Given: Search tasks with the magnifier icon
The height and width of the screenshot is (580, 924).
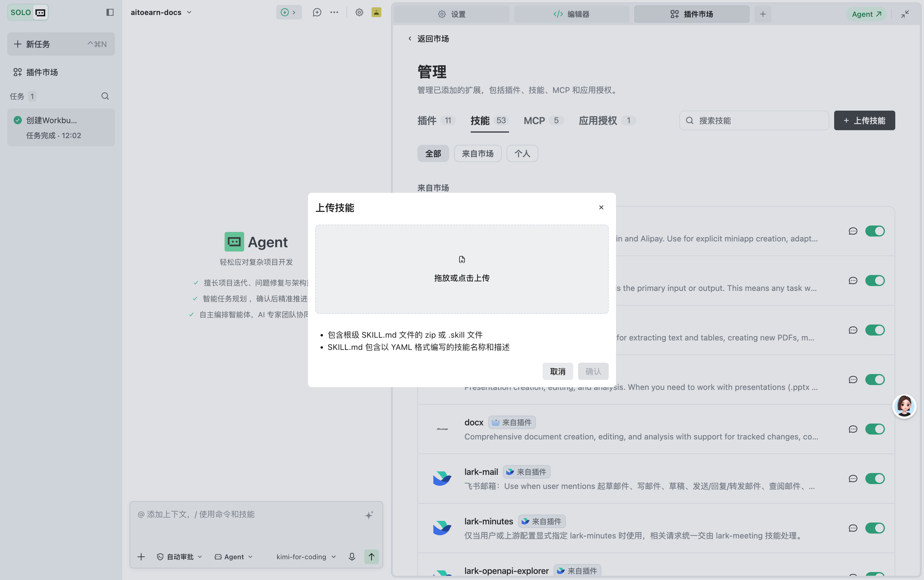Looking at the screenshot, I should (x=105, y=96).
